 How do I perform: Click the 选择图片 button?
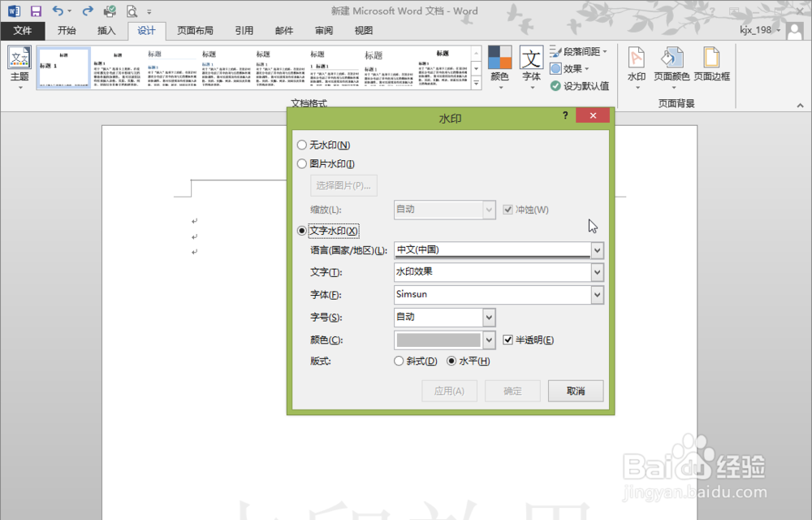click(x=343, y=185)
